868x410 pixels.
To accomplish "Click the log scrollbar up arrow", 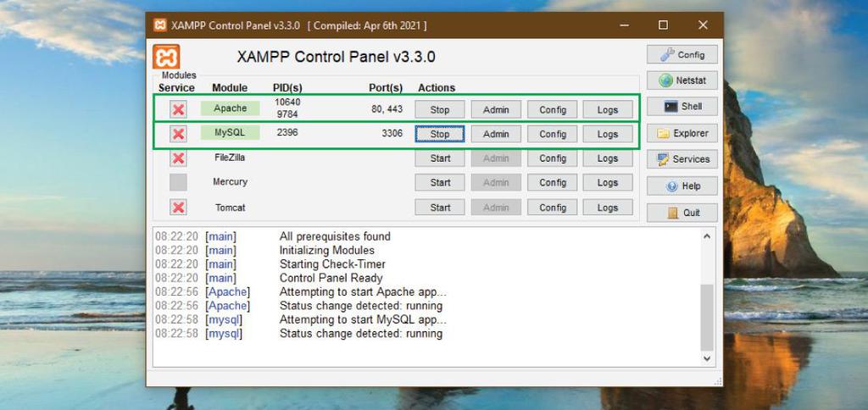I will tap(707, 236).
